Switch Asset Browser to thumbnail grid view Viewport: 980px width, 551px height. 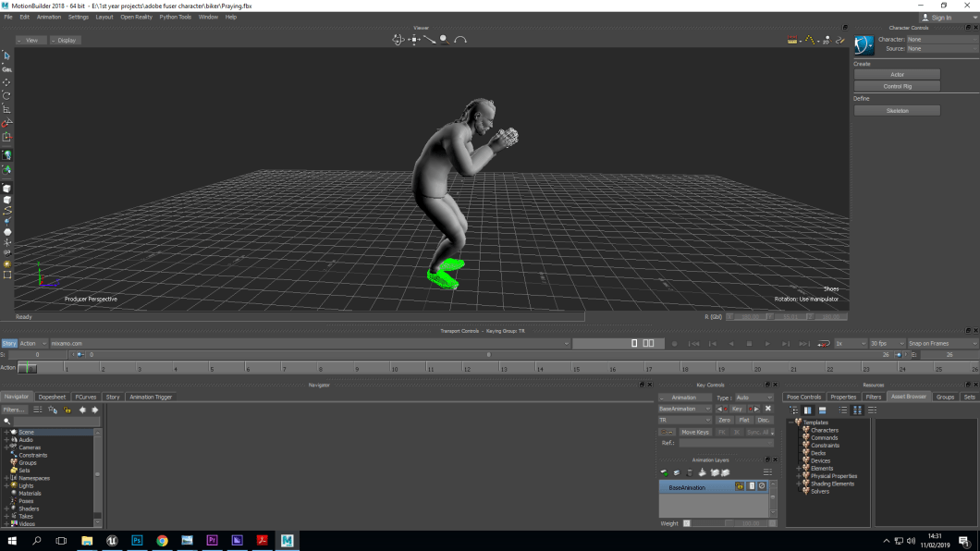pos(859,410)
